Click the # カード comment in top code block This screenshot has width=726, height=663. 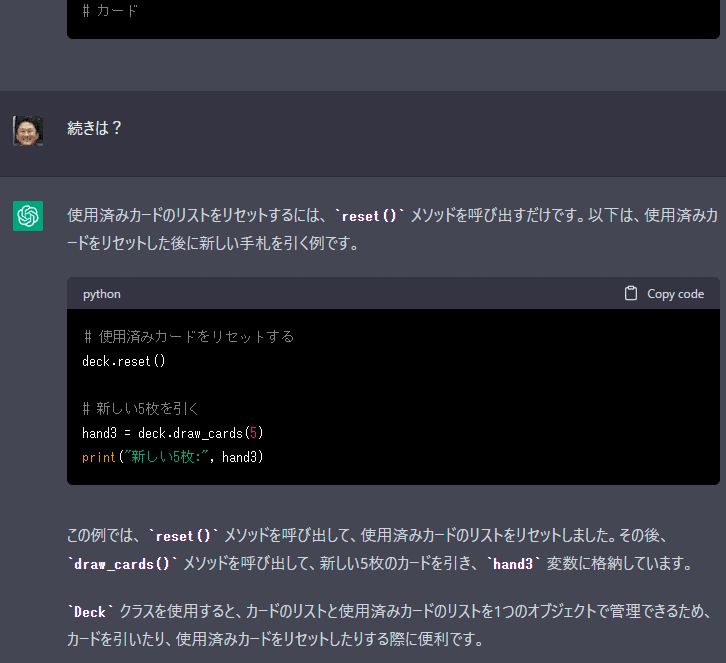coord(110,11)
